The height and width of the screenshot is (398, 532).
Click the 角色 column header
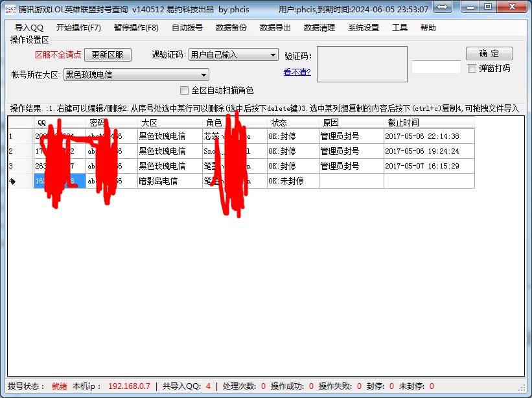(x=235, y=123)
